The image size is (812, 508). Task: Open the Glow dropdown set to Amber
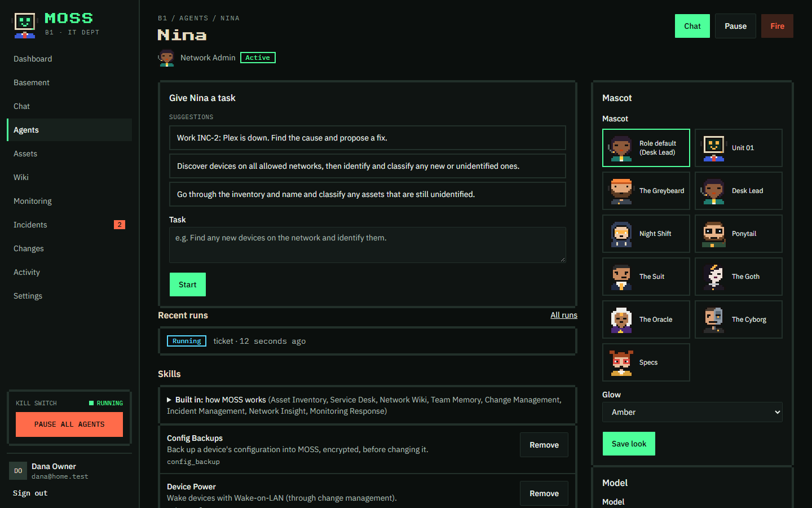coord(692,412)
